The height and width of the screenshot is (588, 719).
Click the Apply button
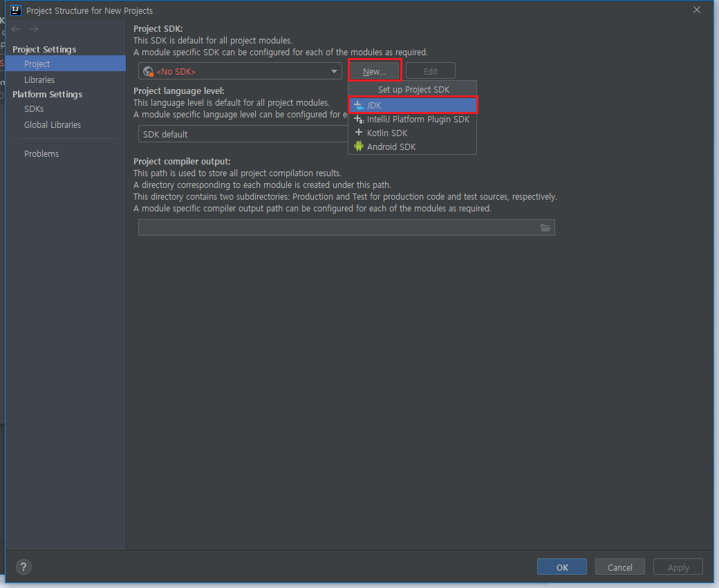tap(678, 567)
